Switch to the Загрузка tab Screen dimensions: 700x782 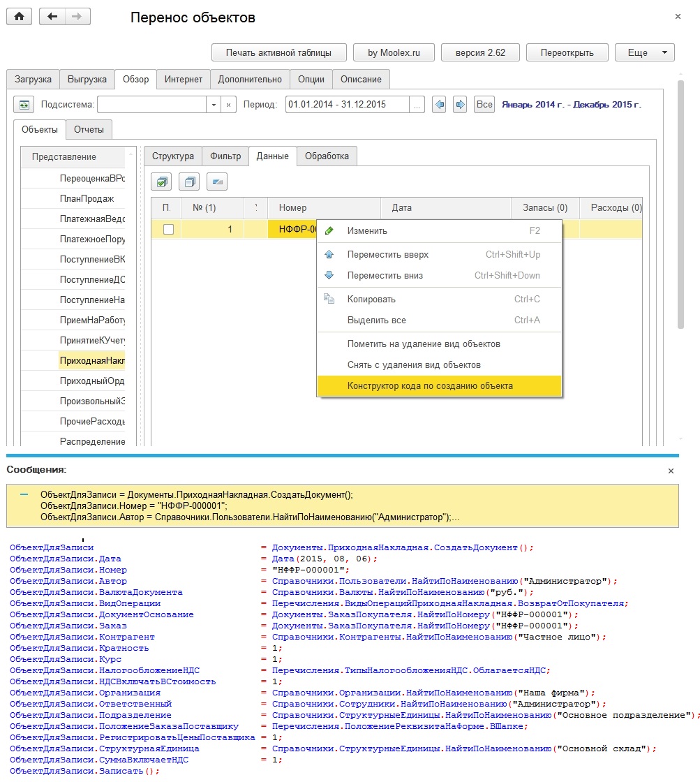tap(33, 80)
